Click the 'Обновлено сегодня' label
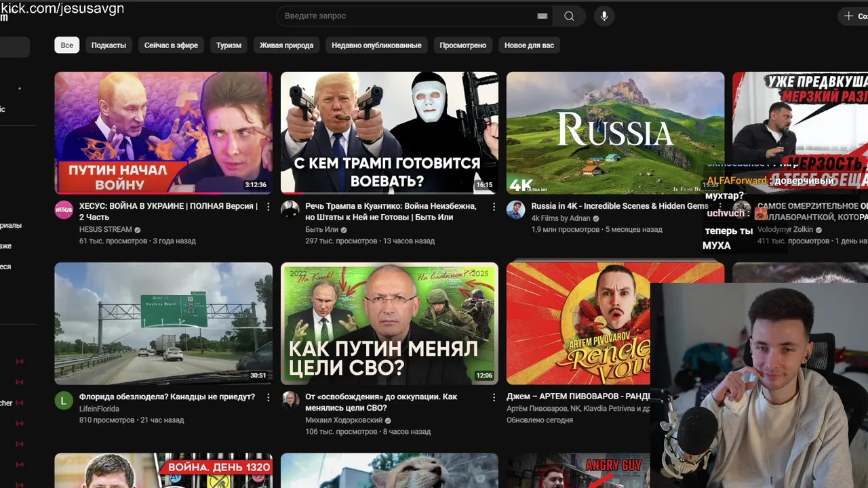 [x=540, y=420]
